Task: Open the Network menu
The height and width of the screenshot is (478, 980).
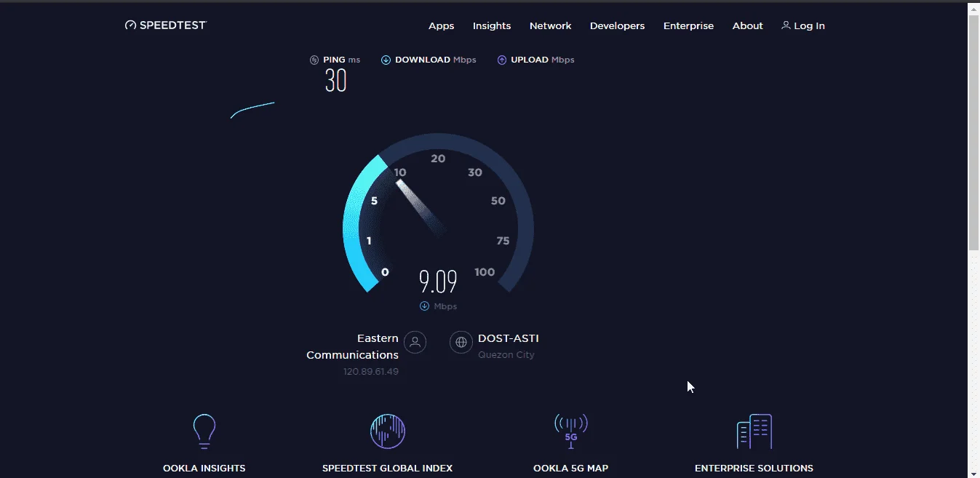Action: pyautogui.click(x=551, y=25)
